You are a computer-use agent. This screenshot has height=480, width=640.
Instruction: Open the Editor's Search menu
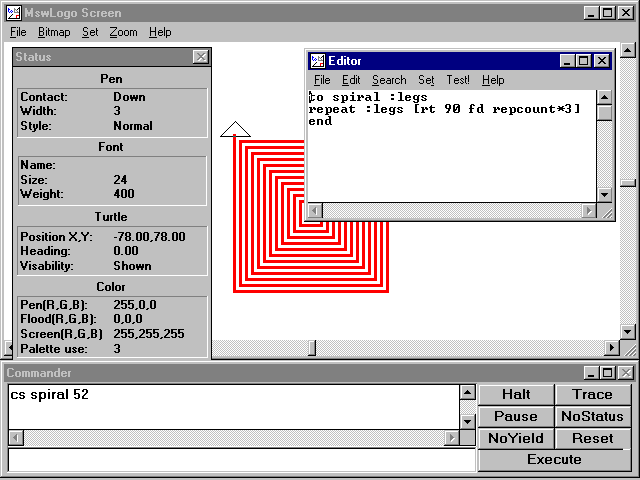[x=389, y=80]
